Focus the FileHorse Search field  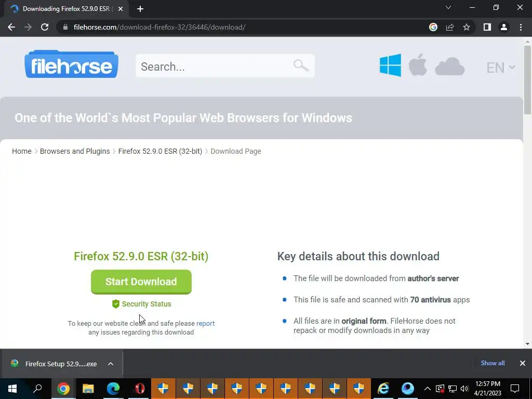tap(225, 66)
